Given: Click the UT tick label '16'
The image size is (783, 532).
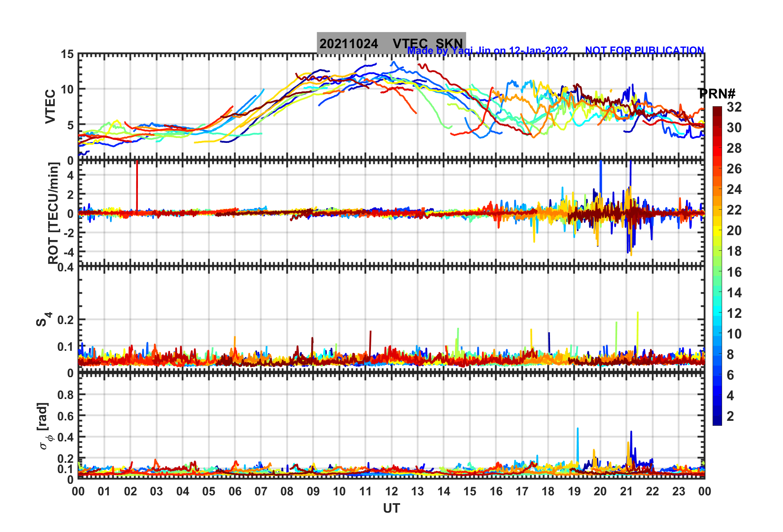Looking at the screenshot, I should (496, 491).
